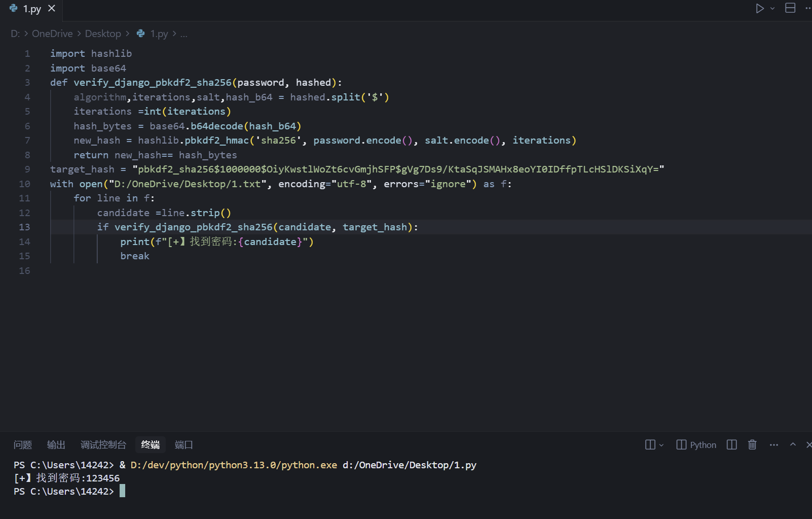
Task: Click terminal output '找到密码:123456'
Action: tap(78, 478)
